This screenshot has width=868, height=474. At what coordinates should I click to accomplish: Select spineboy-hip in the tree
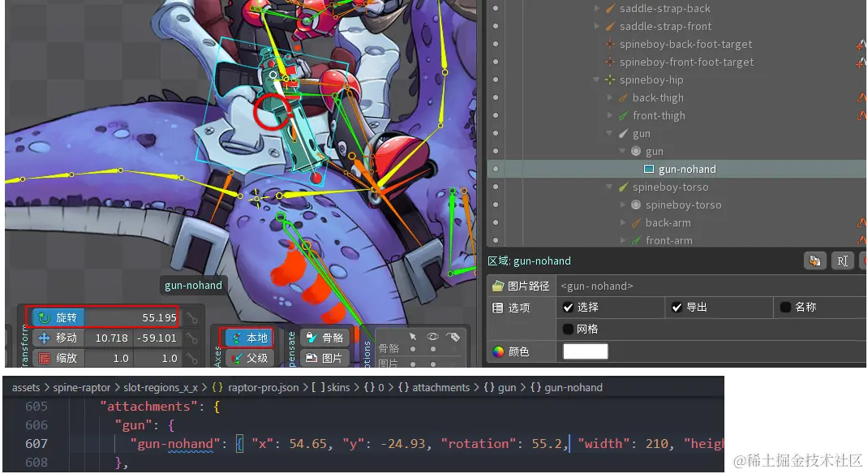[651, 80]
